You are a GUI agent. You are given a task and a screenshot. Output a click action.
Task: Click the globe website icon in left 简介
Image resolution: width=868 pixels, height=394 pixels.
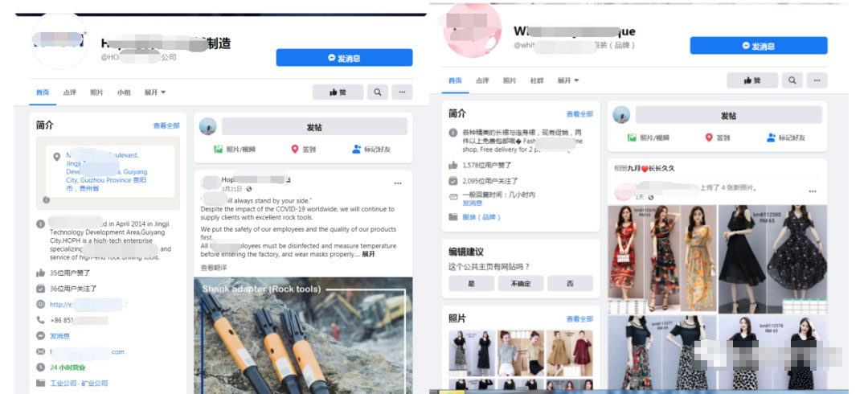click(x=40, y=304)
